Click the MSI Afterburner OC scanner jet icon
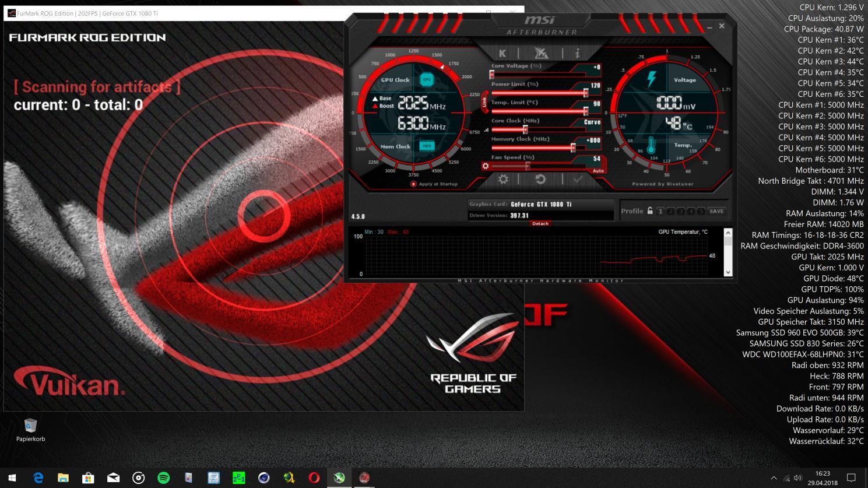 pyautogui.click(x=541, y=53)
